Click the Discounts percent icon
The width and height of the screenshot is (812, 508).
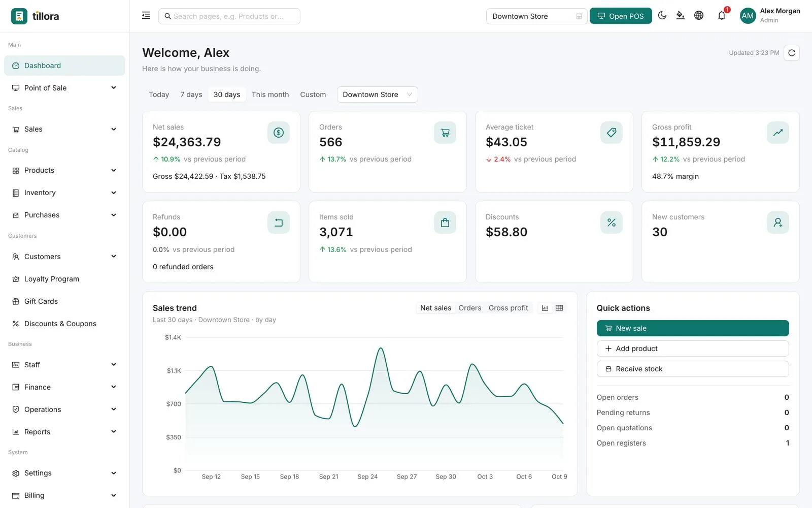click(612, 223)
